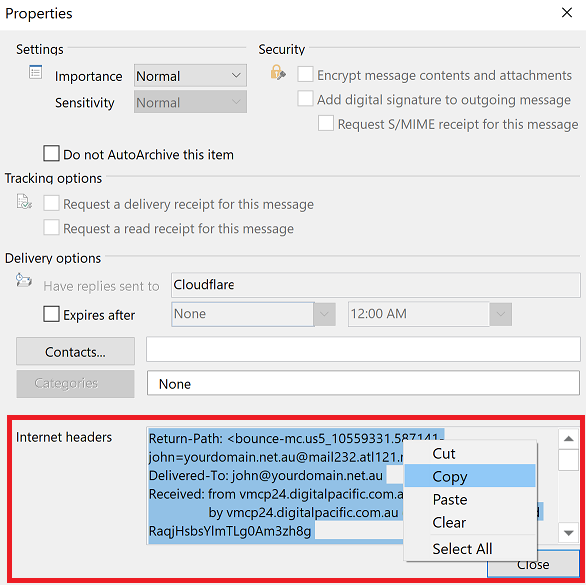Click the Have replies sent to field
The width and height of the screenshot is (588, 585).
click(376, 285)
